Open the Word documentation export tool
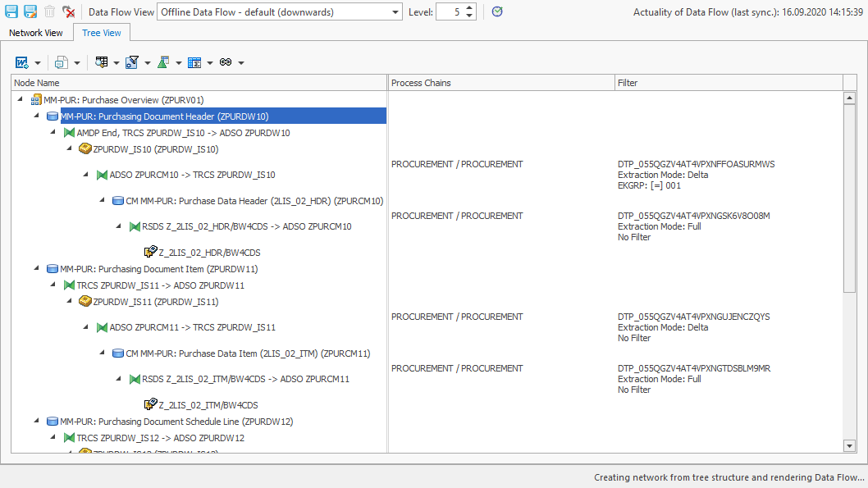 (21, 62)
